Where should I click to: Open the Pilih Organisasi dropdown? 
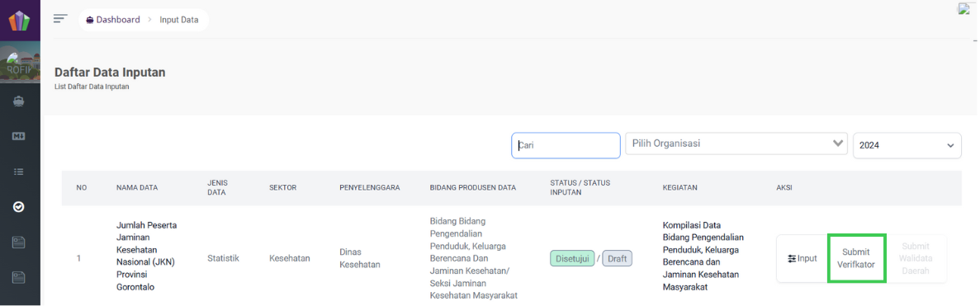pos(736,144)
